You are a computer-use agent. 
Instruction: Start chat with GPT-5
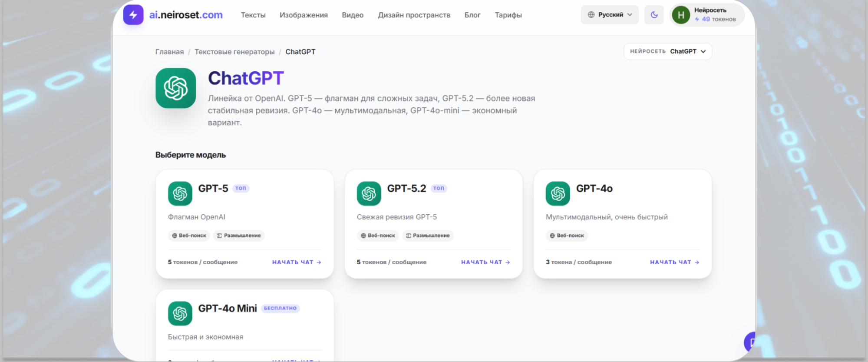coord(297,262)
